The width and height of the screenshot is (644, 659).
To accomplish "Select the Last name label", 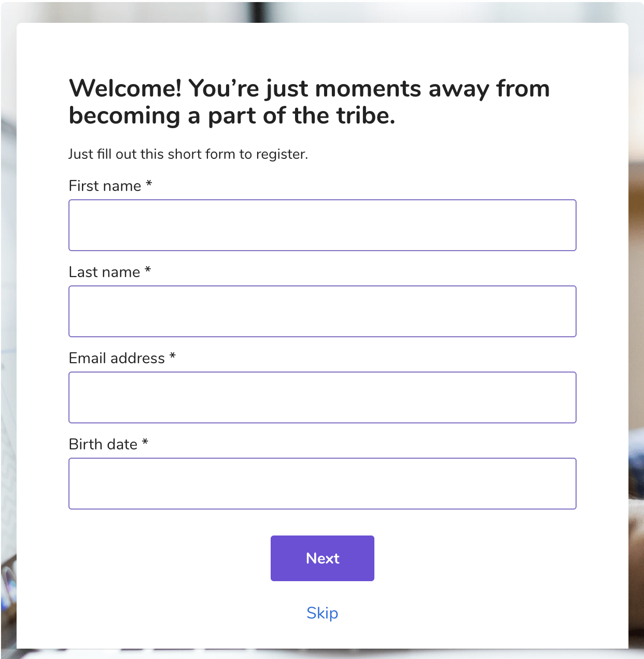I will coord(104,271).
